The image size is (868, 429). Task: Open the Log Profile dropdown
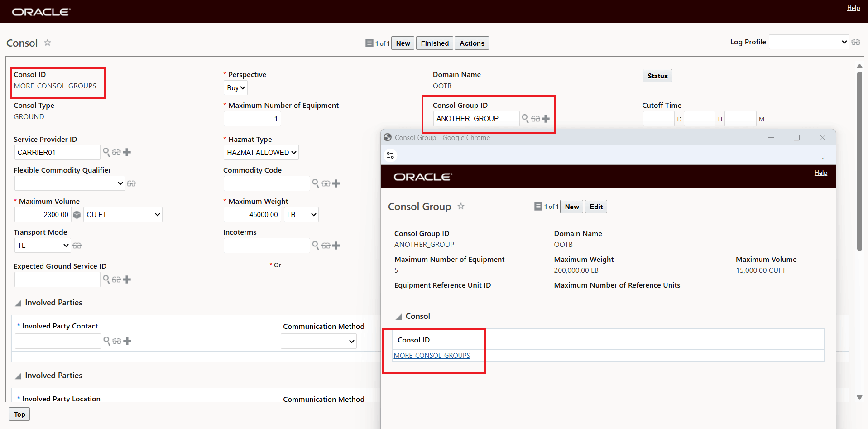click(x=809, y=42)
